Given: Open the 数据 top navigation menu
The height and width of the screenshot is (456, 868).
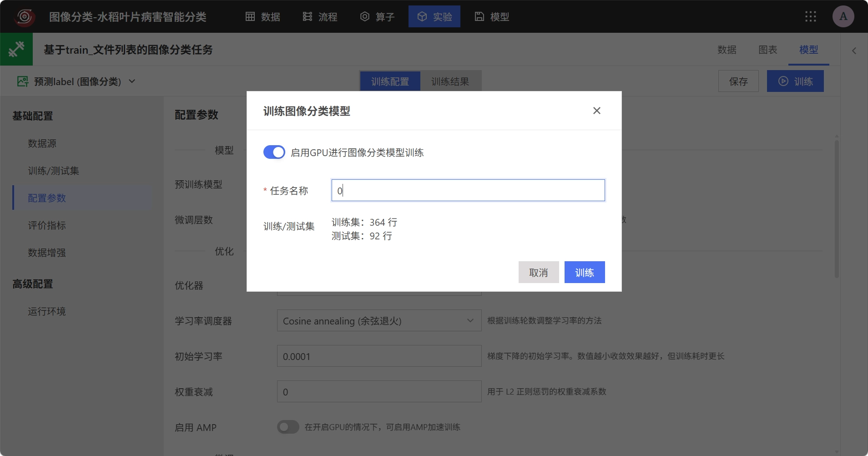Looking at the screenshot, I should click(263, 17).
